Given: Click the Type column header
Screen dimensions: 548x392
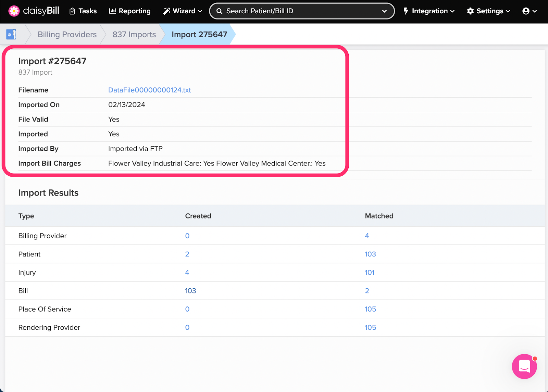Looking at the screenshot, I should (26, 216).
